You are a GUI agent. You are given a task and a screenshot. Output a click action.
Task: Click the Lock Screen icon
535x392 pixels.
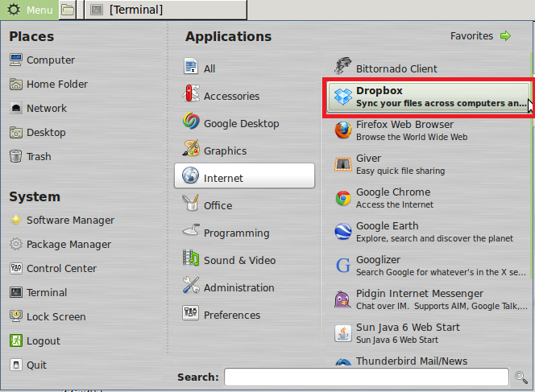pyautogui.click(x=15, y=316)
